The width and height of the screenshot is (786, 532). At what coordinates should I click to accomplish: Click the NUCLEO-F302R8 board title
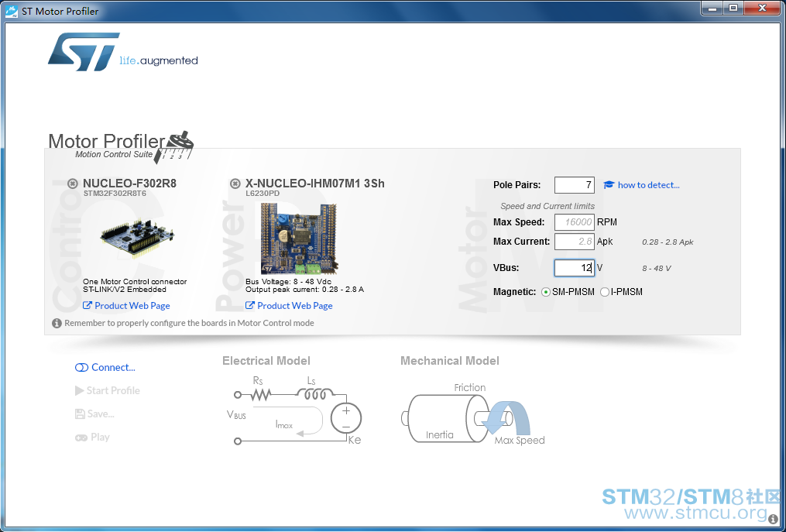point(129,184)
